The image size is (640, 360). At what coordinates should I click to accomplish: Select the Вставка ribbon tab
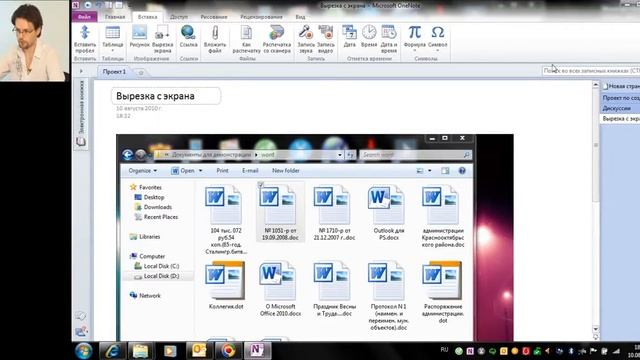pyautogui.click(x=147, y=17)
